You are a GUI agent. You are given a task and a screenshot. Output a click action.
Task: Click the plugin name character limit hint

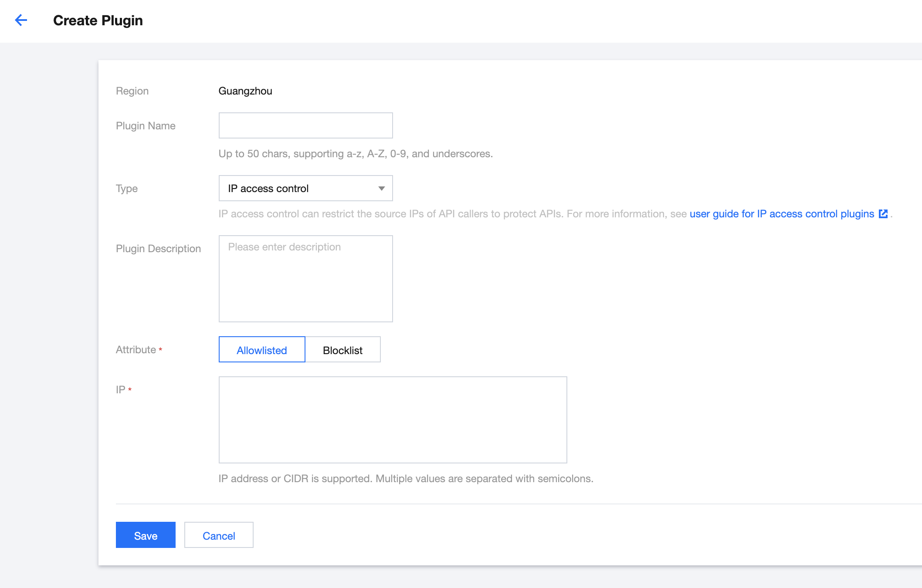356,154
